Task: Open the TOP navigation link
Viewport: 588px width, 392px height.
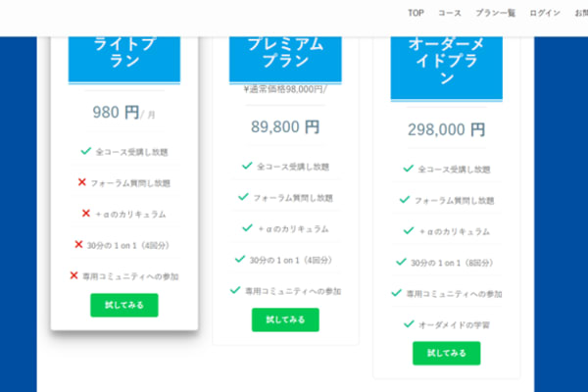Action: click(416, 13)
